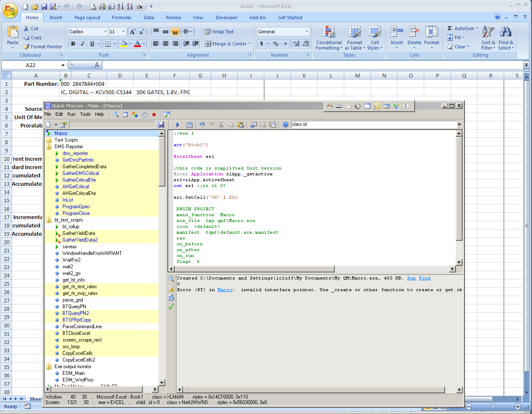This screenshot has width=532, height=414.
Task: Open the Exe output monitor folder
Action: [73, 367]
